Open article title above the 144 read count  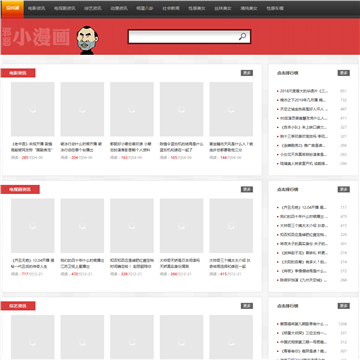(231, 147)
